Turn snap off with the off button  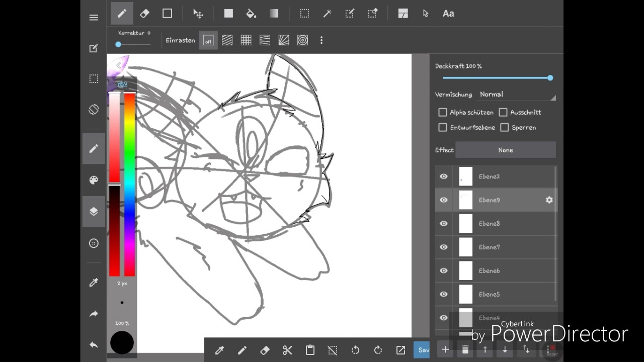[x=208, y=40]
